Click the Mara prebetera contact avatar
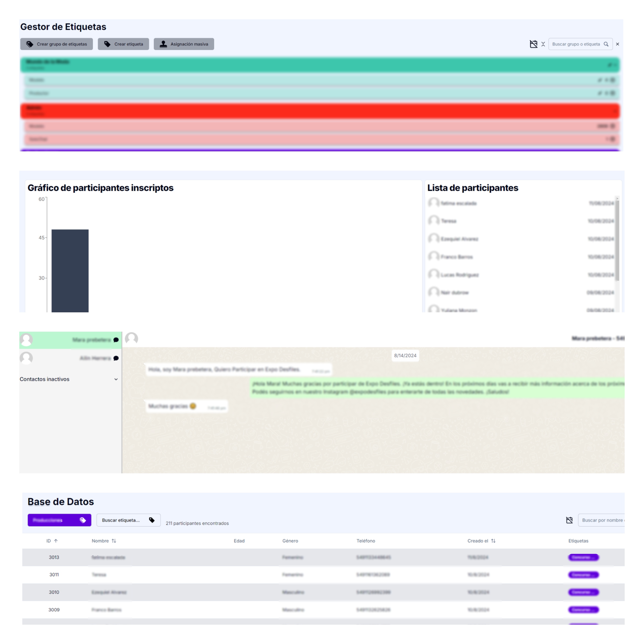Image resolution: width=644 pixels, height=644 pixels. [x=26, y=340]
